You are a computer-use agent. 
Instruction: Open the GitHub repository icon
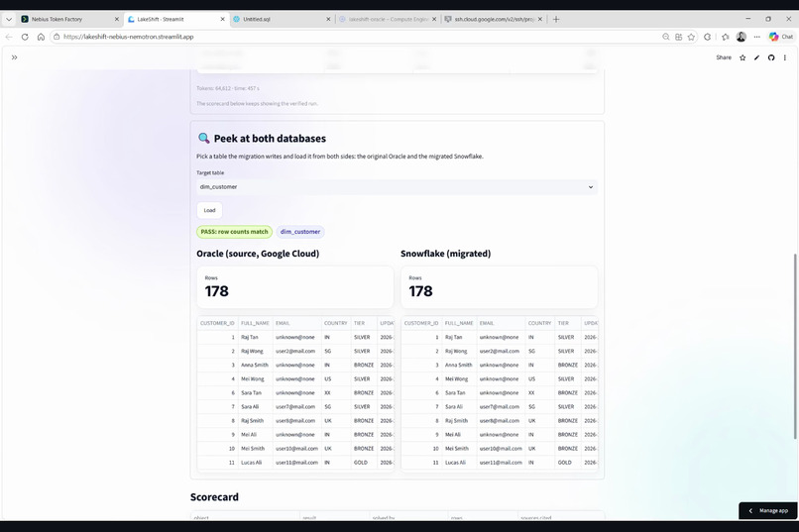(x=771, y=57)
